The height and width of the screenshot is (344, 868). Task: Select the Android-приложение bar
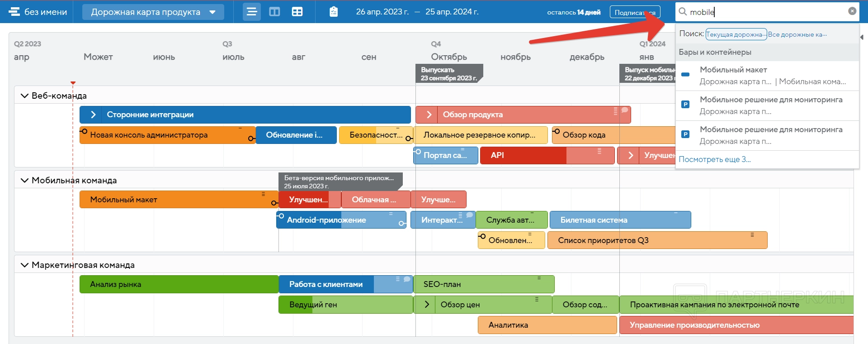coord(341,220)
